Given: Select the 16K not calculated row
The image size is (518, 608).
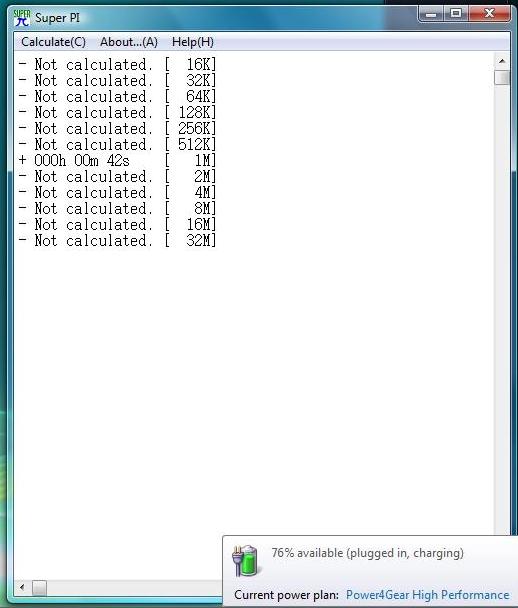Looking at the screenshot, I should point(117,64).
